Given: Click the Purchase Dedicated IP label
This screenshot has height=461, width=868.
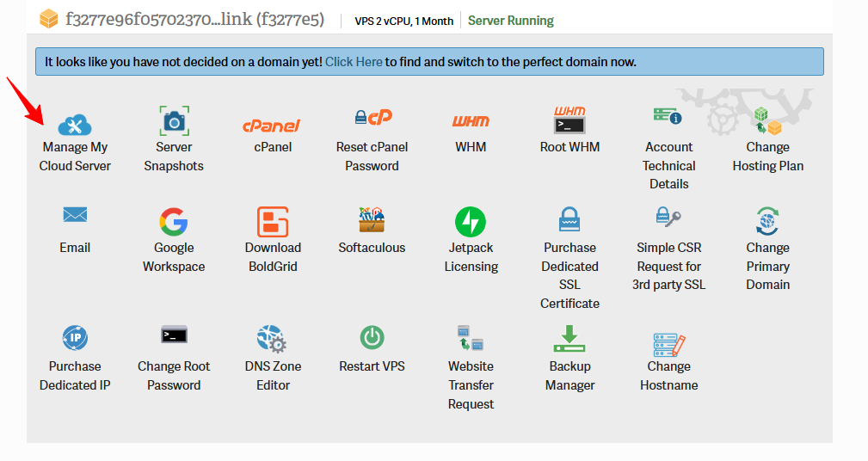Looking at the screenshot, I should pos(75,376).
